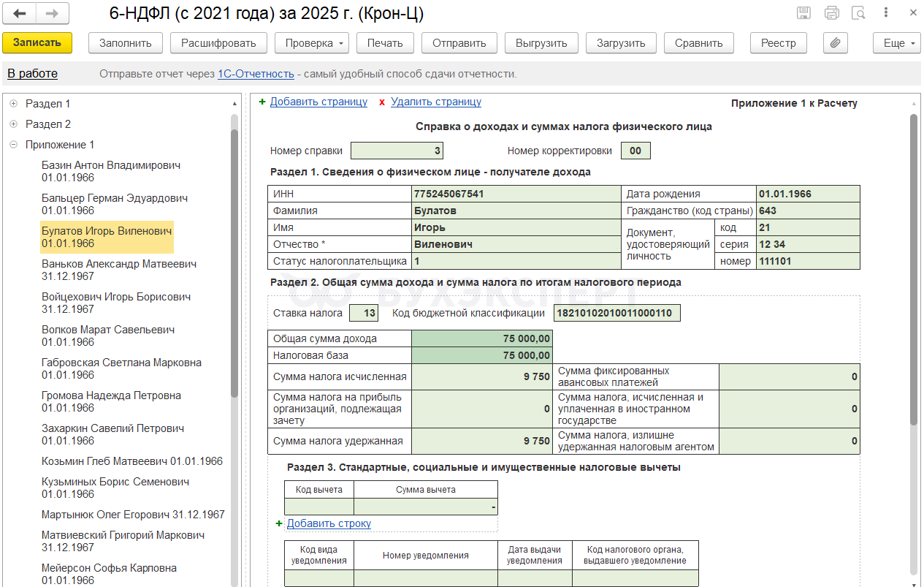Open the Еще dropdown menu
Viewport: 924px width, 587px height.
click(x=897, y=43)
